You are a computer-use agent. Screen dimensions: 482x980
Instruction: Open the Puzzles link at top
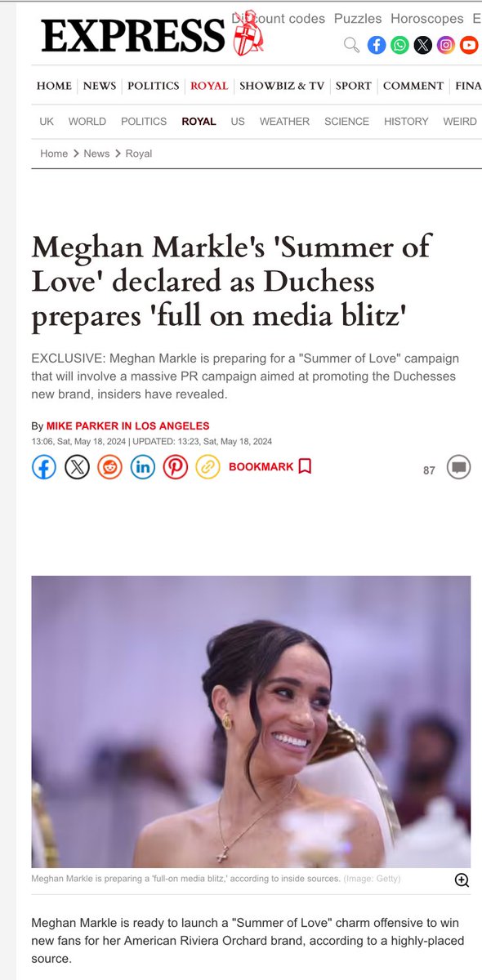pyautogui.click(x=358, y=18)
